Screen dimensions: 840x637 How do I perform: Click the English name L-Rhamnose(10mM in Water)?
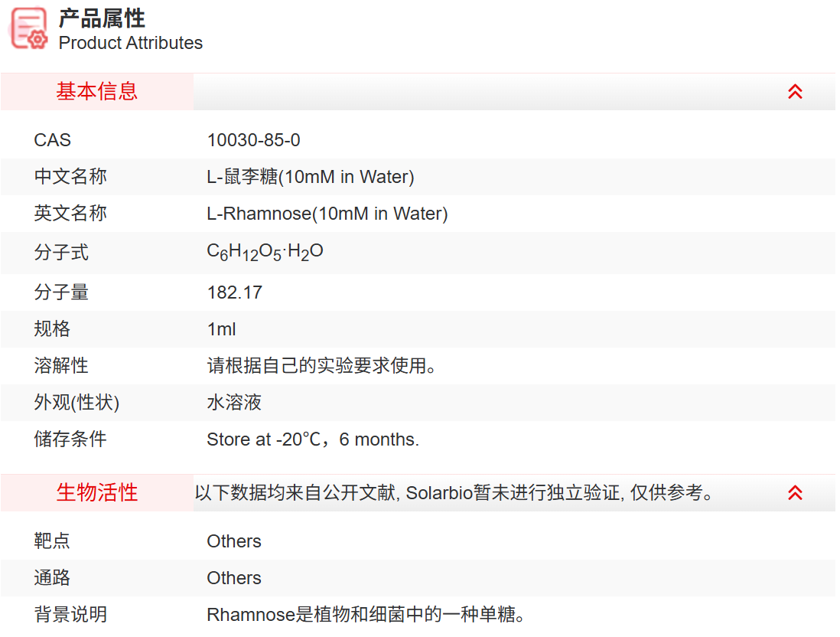pyautogui.click(x=327, y=214)
